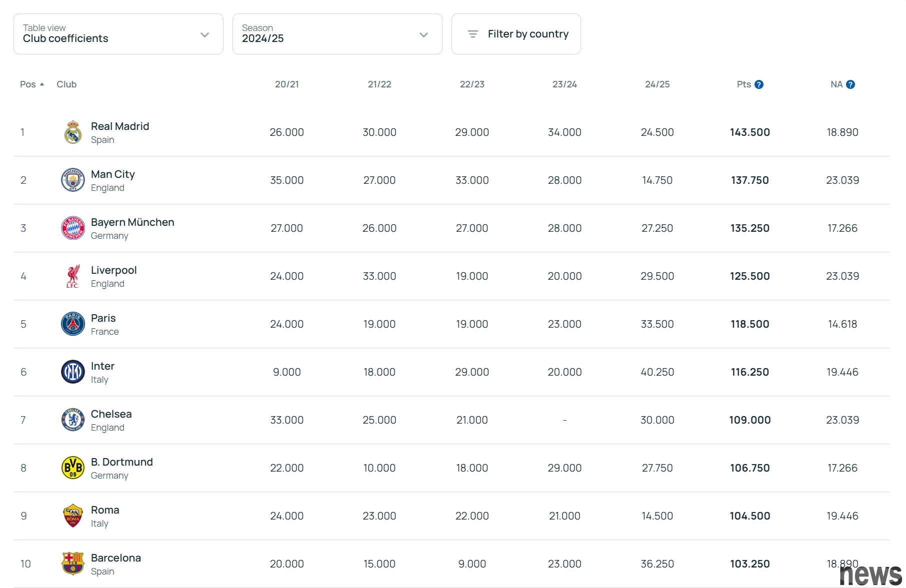
Task: Click Inter's 24/25 value 40.250
Action: tap(657, 372)
